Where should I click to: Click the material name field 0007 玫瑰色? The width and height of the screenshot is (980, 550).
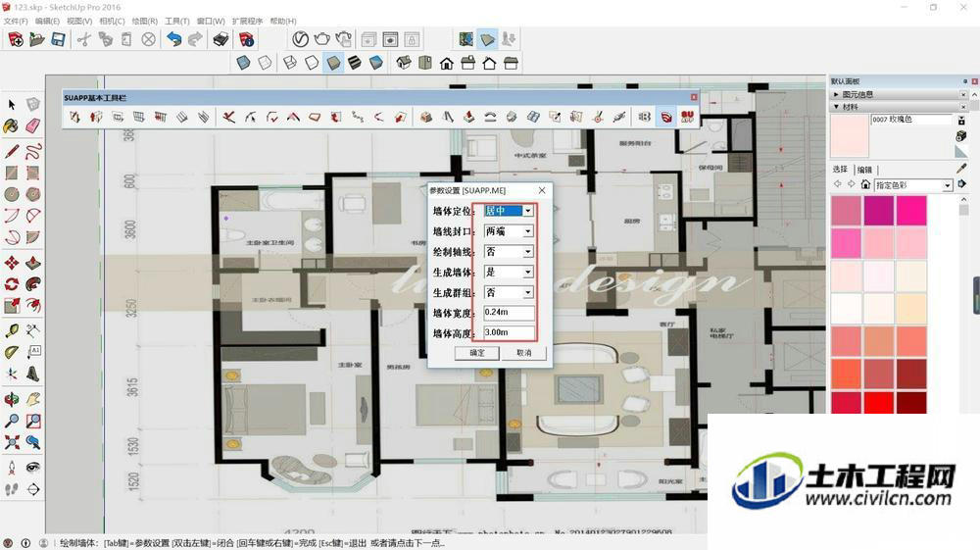click(910, 120)
